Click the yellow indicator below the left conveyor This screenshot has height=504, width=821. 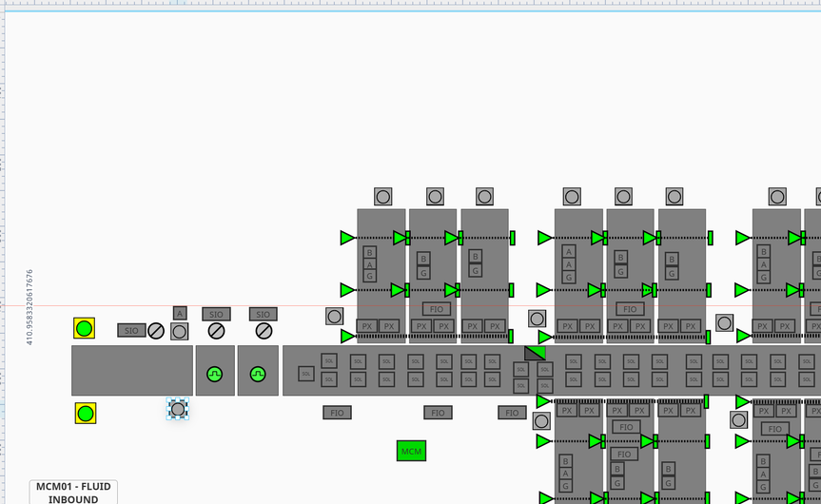86,413
